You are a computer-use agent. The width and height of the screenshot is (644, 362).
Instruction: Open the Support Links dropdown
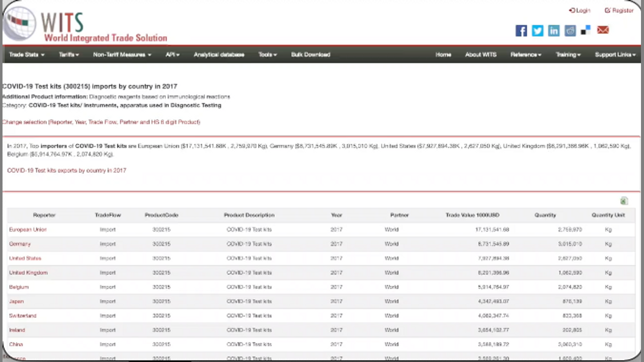pyautogui.click(x=615, y=54)
